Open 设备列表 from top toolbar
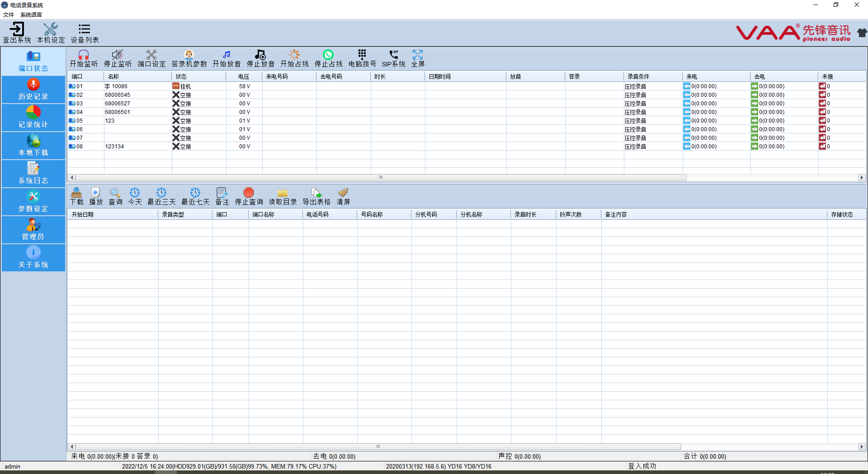This screenshot has height=474, width=868. tap(85, 33)
